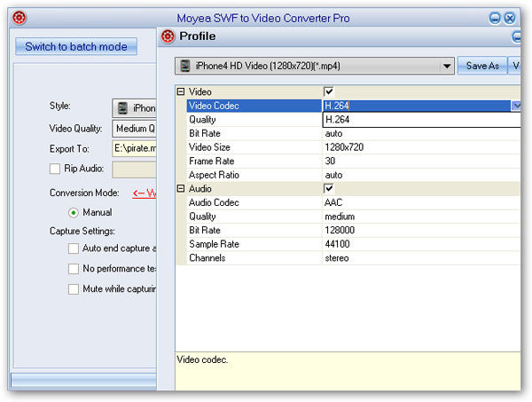Minimize the Moyea converter main window
This screenshot has height=402, width=532.
(495, 18)
